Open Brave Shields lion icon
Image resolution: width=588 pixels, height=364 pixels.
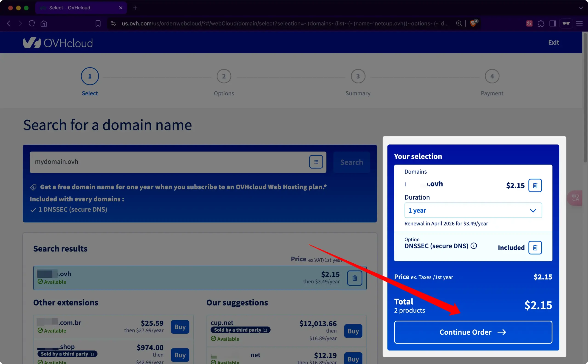click(473, 23)
